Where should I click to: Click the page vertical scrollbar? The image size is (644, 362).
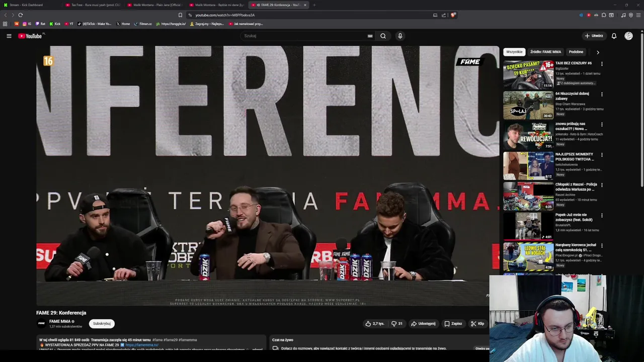click(x=642, y=111)
